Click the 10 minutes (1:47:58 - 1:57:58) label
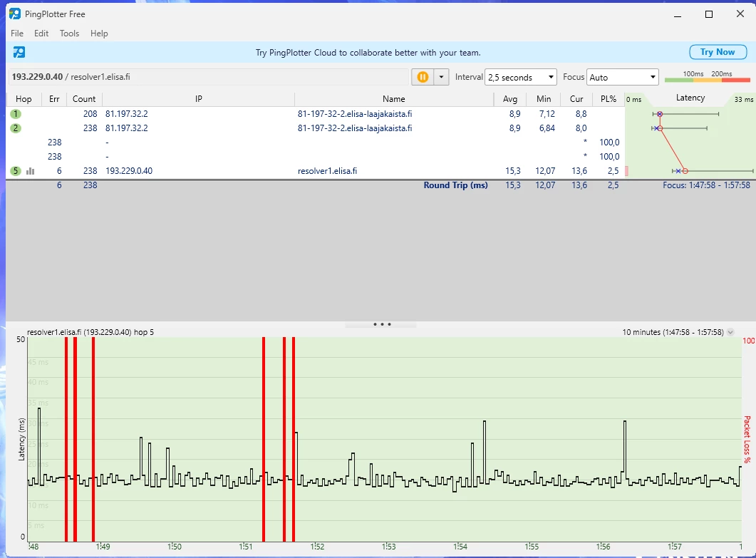The width and height of the screenshot is (756, 558). tap(673, 332)
